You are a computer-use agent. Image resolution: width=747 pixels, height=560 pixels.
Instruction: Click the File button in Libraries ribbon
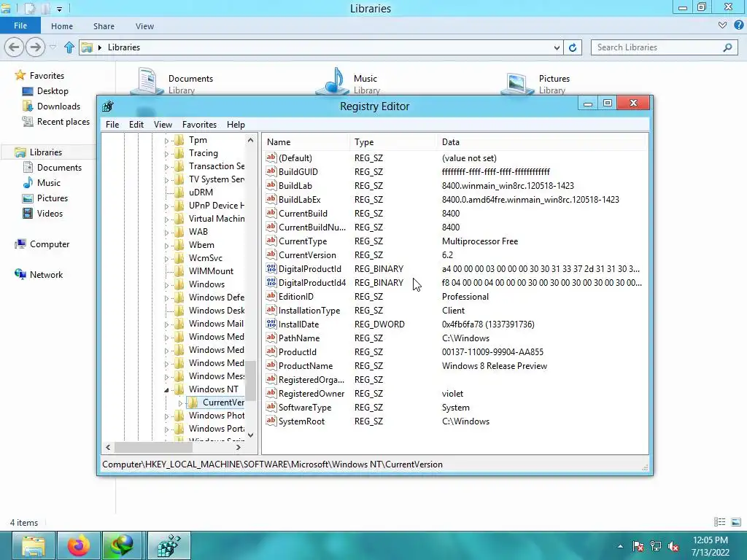click(x=20, y=26)
